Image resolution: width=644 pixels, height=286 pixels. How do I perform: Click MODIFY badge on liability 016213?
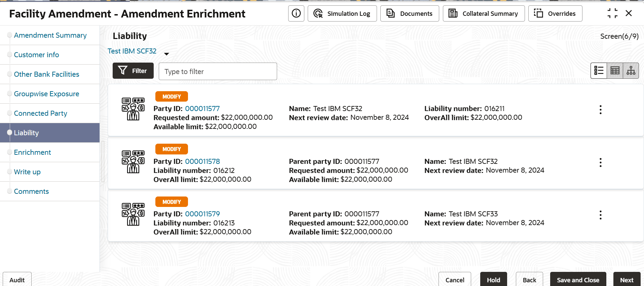[172, 202]
